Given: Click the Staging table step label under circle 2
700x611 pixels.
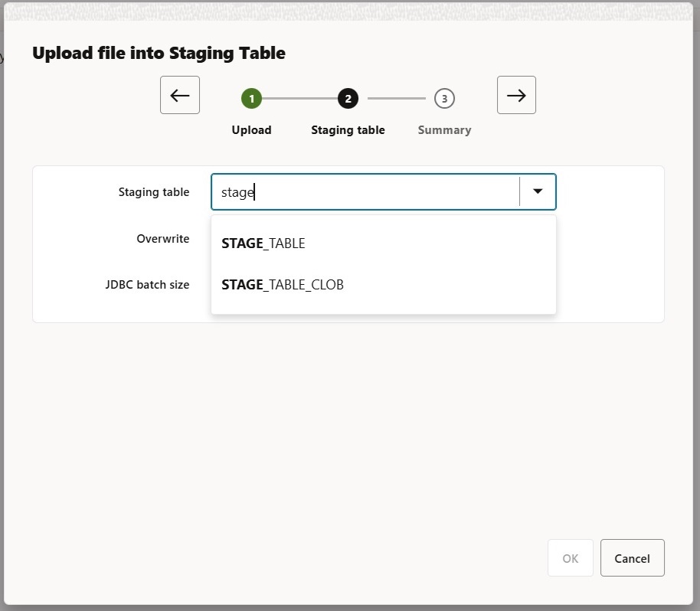Looking at the screenshot, I should [x=348, y=130].
